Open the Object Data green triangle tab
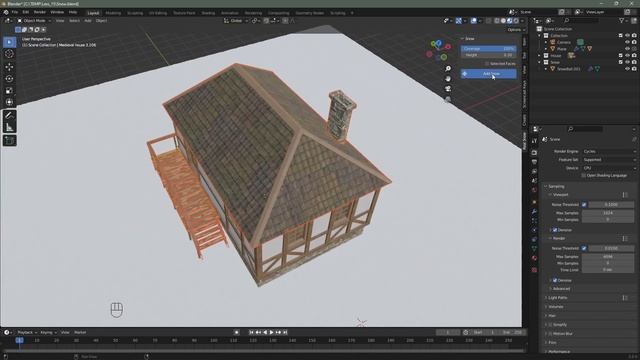This screenshot has width=640, height=360. coord(534,248)
